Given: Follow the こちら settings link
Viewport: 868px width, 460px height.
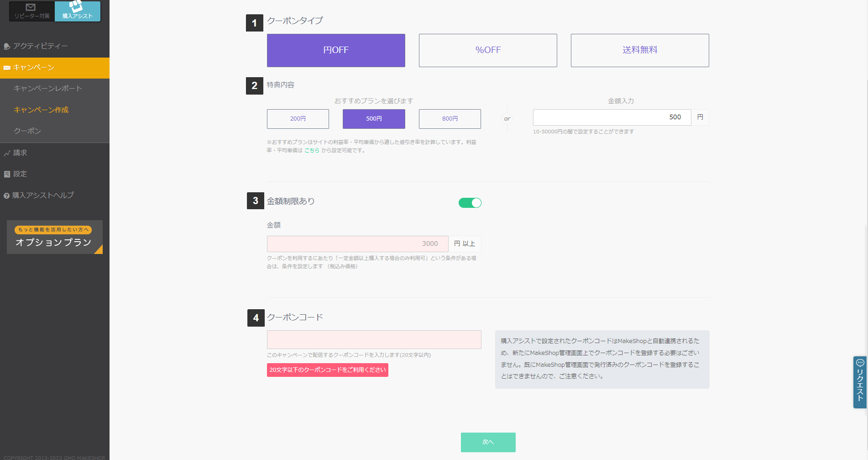Looking at the screenshot, I should tap(312, 150).
